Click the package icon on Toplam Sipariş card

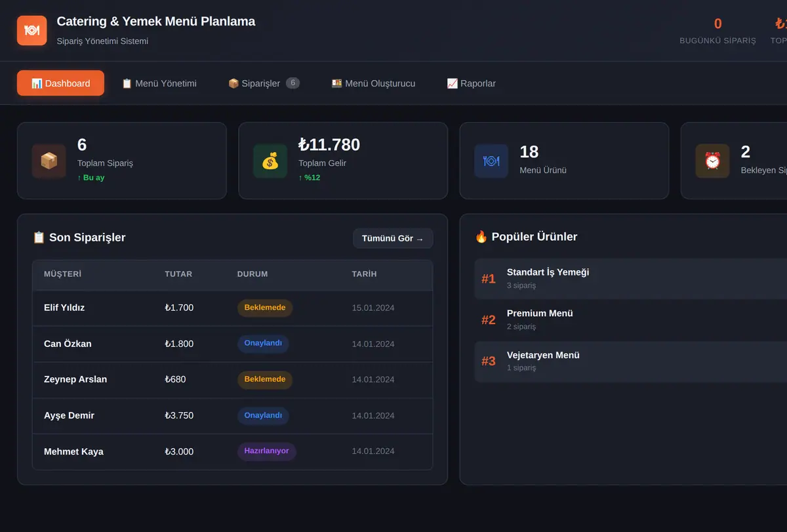[49, 161]
